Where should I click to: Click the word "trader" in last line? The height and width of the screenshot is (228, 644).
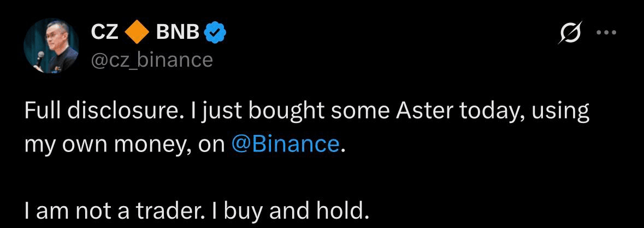tap(175, 210)
